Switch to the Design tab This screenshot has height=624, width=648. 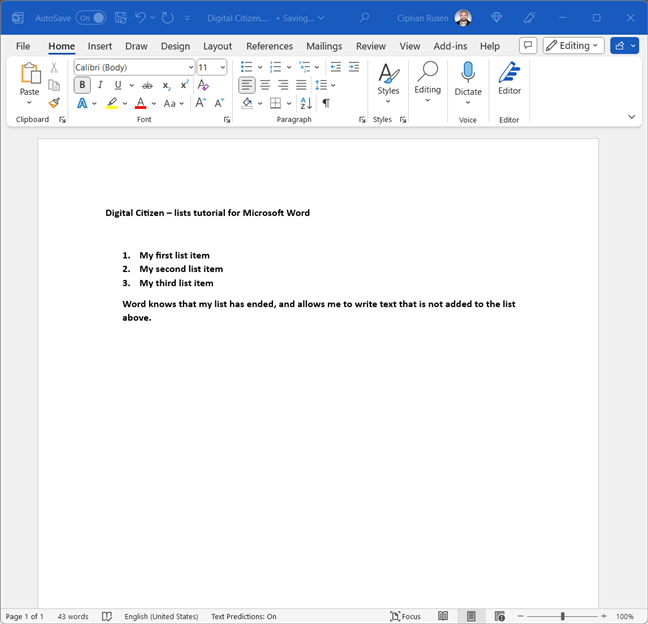click(175, 46)
